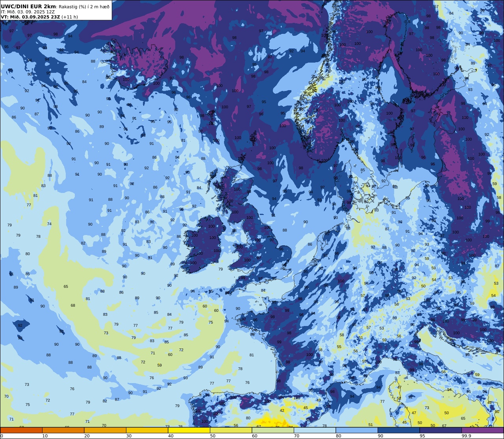Viewport: 504px width, 439px height.
Task: Click the legend tick label '20'
Action: pyautogui.click(x=87, y=436)
